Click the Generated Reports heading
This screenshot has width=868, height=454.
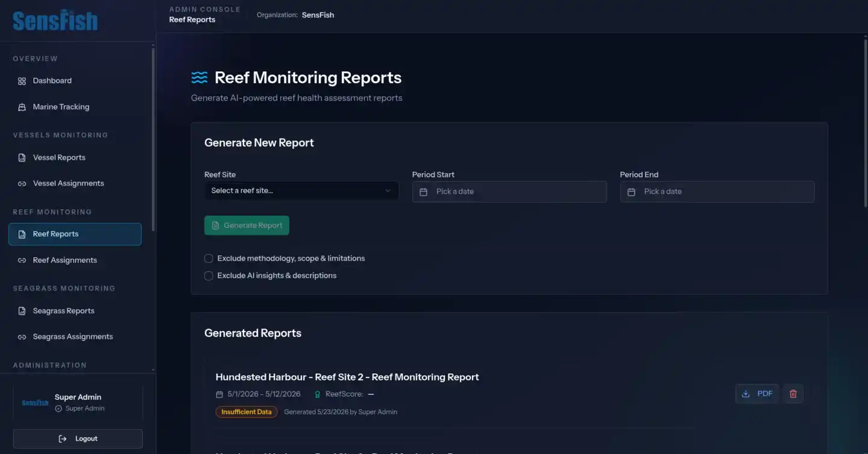point(253,333)
